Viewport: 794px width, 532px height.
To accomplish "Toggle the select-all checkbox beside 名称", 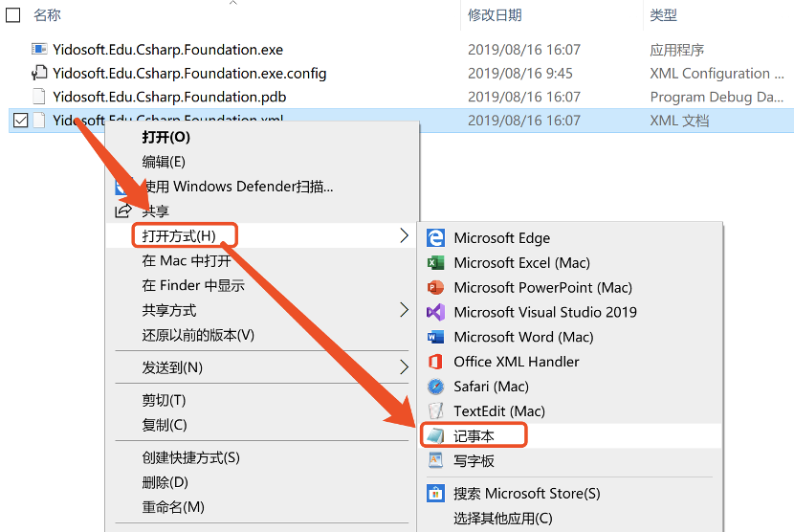I will coord(12,14).
